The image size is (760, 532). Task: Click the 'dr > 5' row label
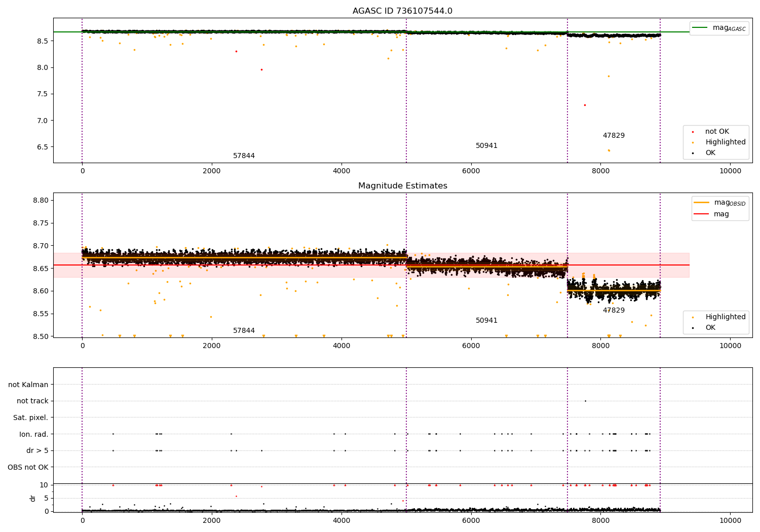[37, 451]
